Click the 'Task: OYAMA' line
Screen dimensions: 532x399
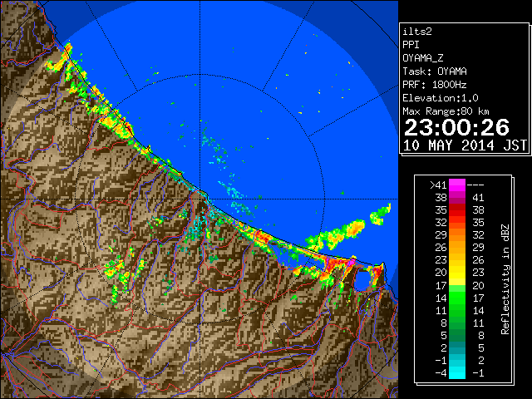(x=435, y=71)
